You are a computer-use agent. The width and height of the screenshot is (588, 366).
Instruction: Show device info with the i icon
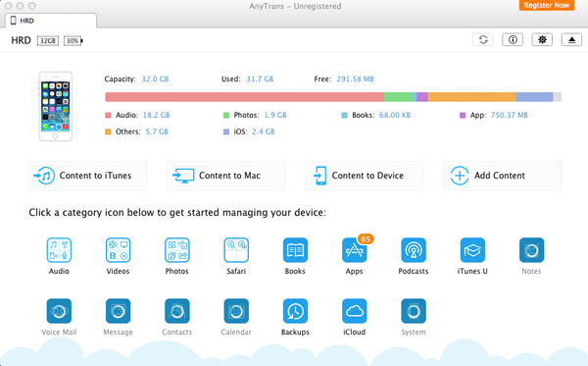coord(513,39)
